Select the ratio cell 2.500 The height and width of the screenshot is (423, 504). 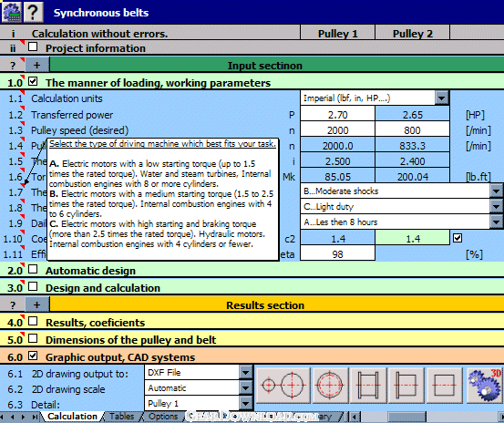click(337, 161)
